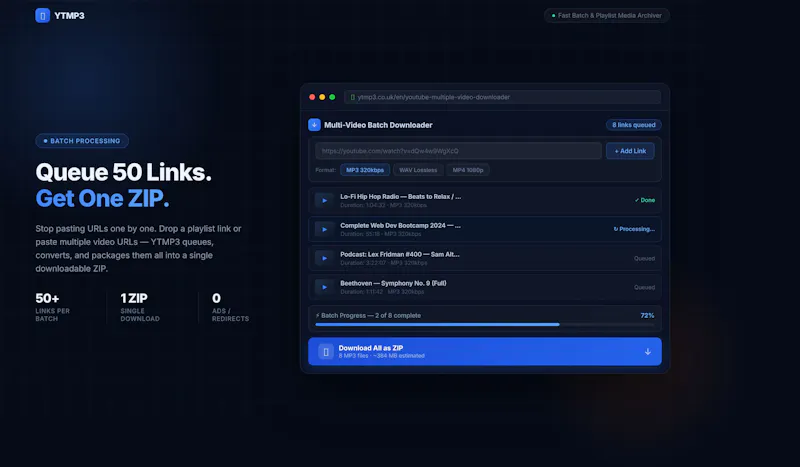Click the Format: label
The width and height of the screenshot is (800, 467).
click(x=326, y=170)
